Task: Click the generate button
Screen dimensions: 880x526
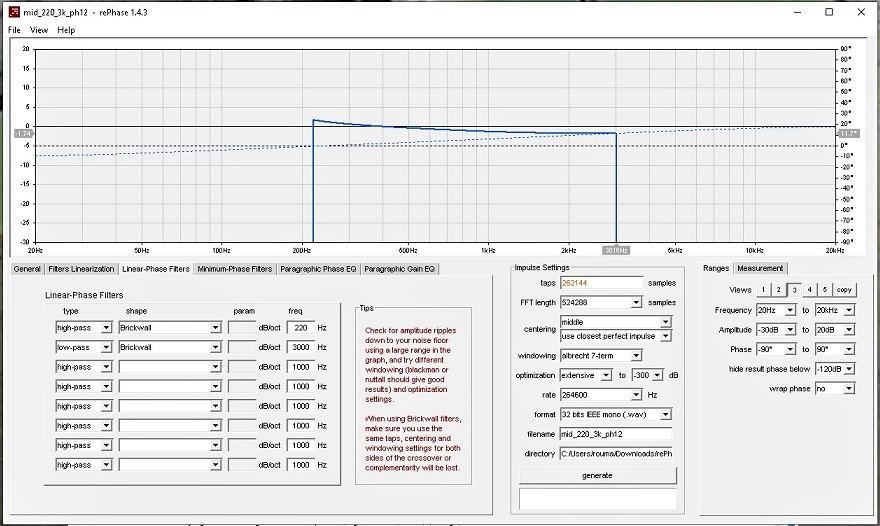Action: coord(597,475)
